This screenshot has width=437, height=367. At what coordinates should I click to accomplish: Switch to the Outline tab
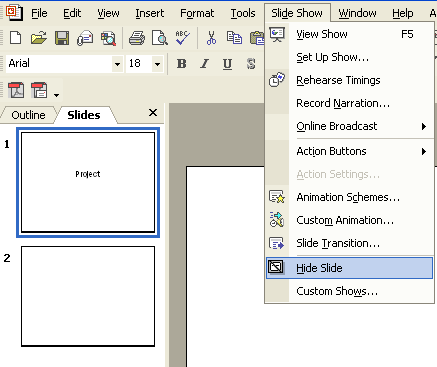(28, 115)
